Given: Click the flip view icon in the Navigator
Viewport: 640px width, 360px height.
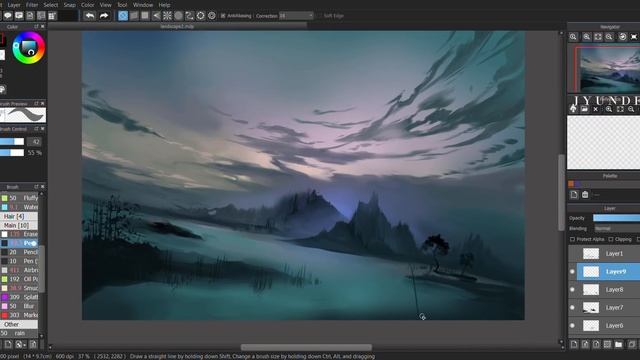Looking at the screenshot, I should (x=634, y=37).
